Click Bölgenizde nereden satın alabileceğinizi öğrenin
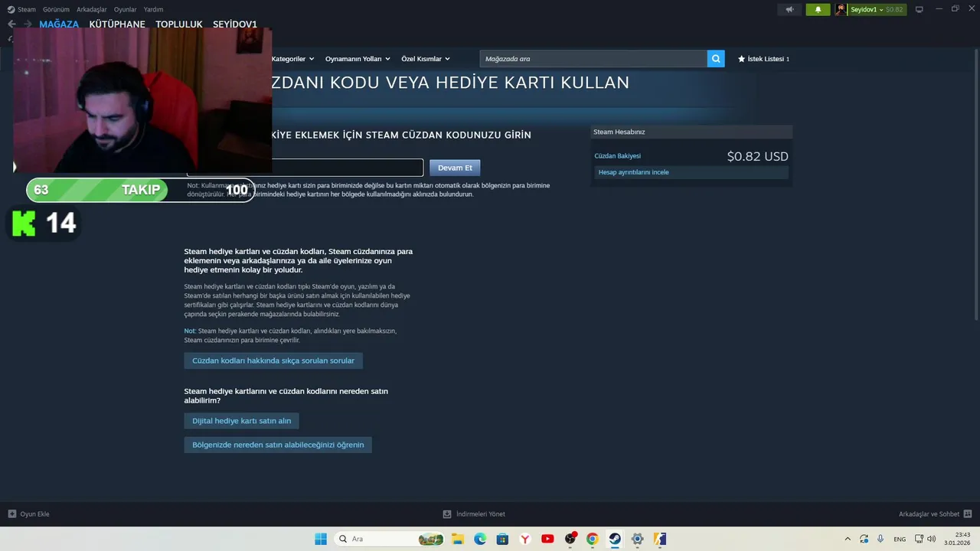 pyautogui.click(x=278, y=445)
